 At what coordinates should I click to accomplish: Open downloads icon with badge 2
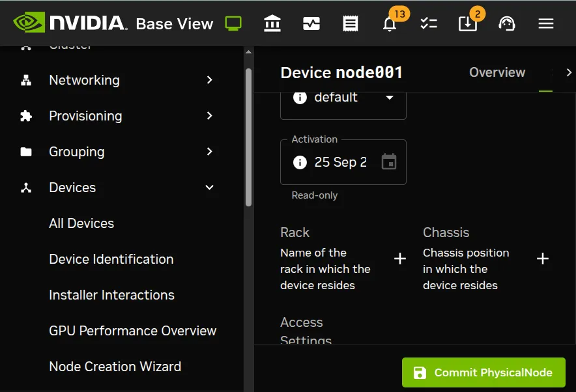coord(468,24)
